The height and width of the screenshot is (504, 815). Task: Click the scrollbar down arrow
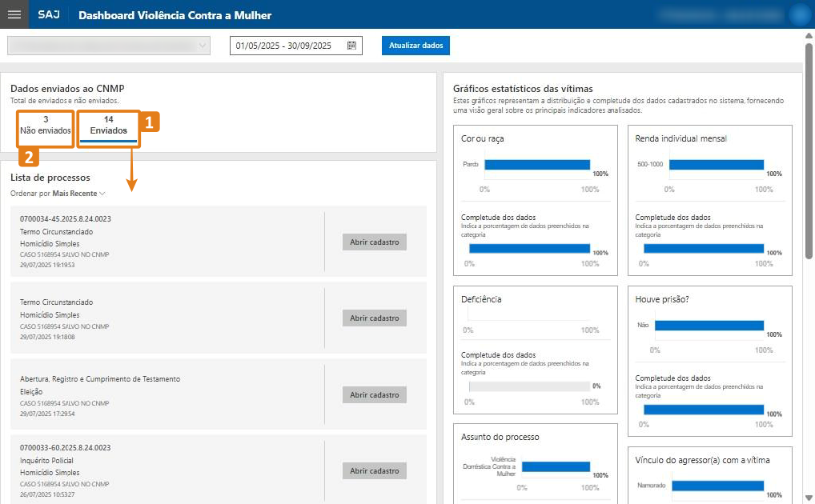pos(809,498)
